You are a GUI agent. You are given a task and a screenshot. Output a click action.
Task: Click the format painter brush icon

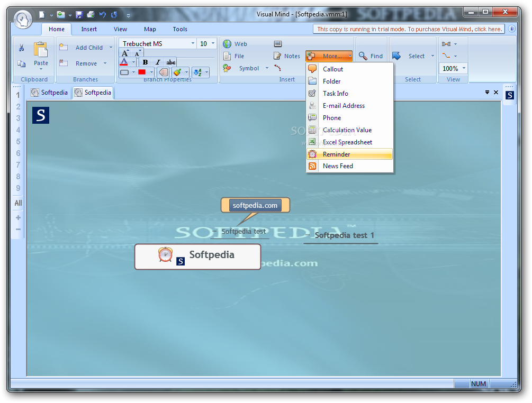177,72
